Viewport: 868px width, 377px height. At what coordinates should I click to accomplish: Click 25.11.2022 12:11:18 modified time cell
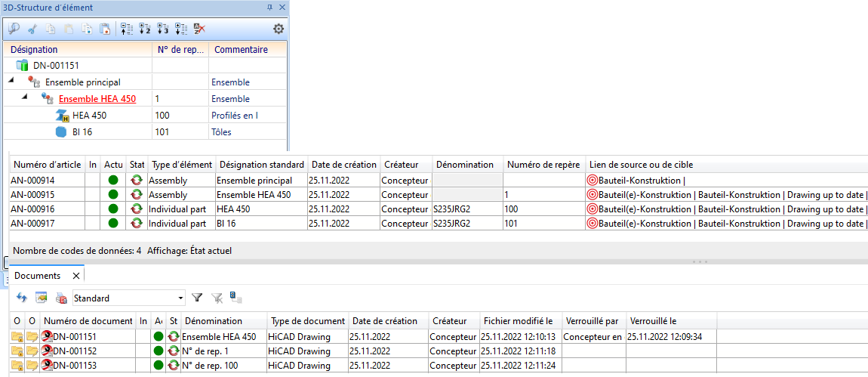click(520, 351)
